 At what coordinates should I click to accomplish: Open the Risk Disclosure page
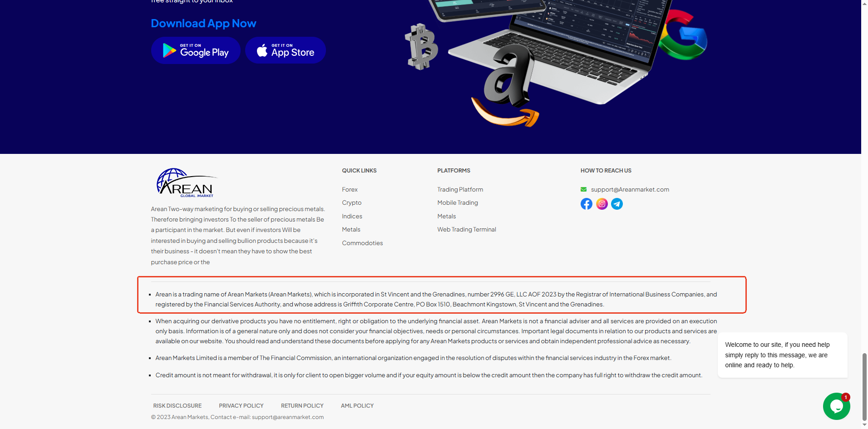[178, 405]
